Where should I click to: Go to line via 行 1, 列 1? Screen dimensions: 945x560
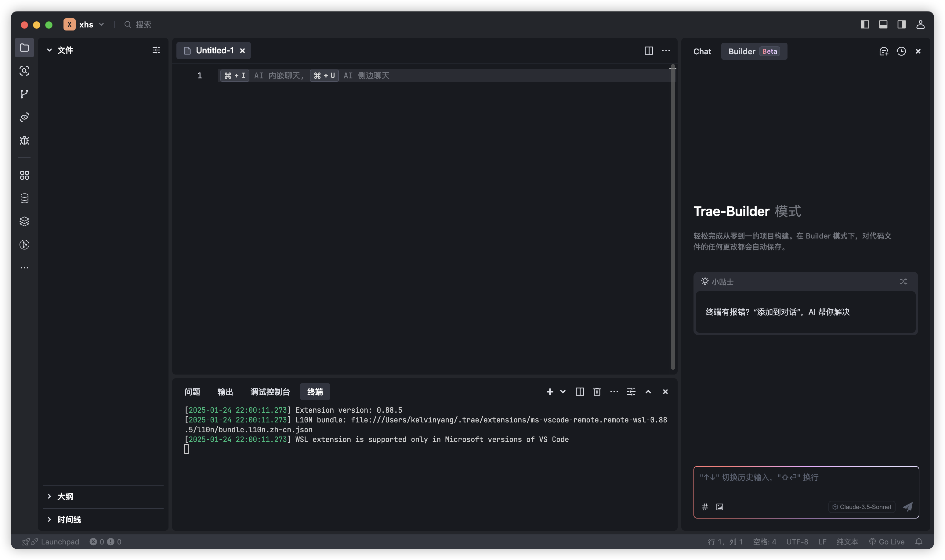pyautogui.click(x=725, y=541)
